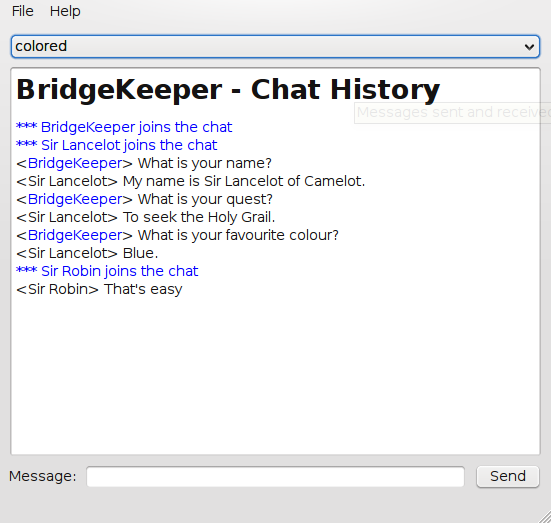This screenshot has height=523, width=551.
Task: Click the Send button
Action: [508, 476]
